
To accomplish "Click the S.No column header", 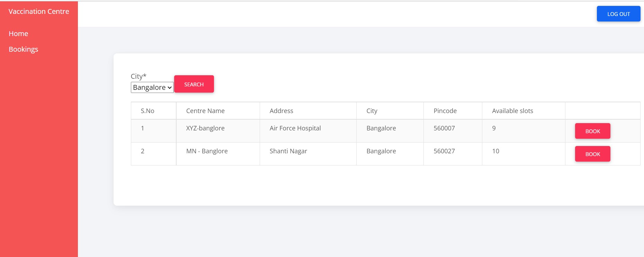I will point(148,111).
